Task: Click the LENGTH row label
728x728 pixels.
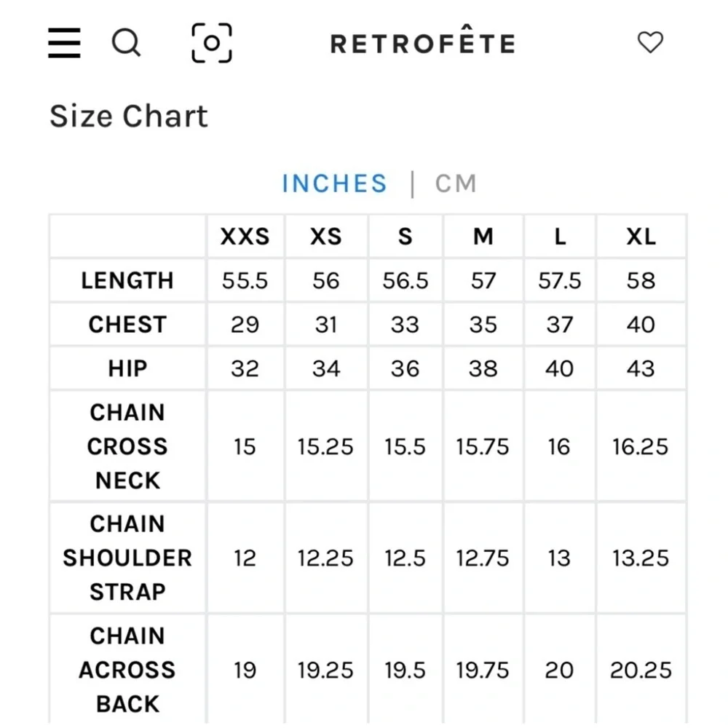Action: click(127, 280)
